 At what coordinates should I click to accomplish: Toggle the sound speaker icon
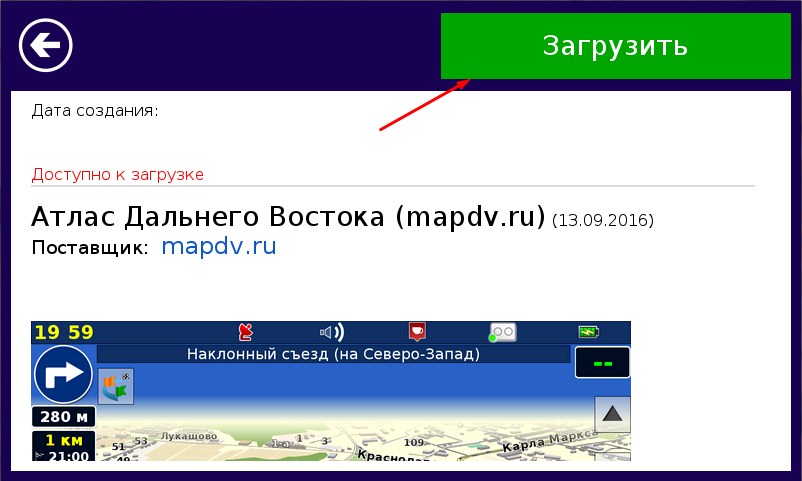[x=331, y=332]
